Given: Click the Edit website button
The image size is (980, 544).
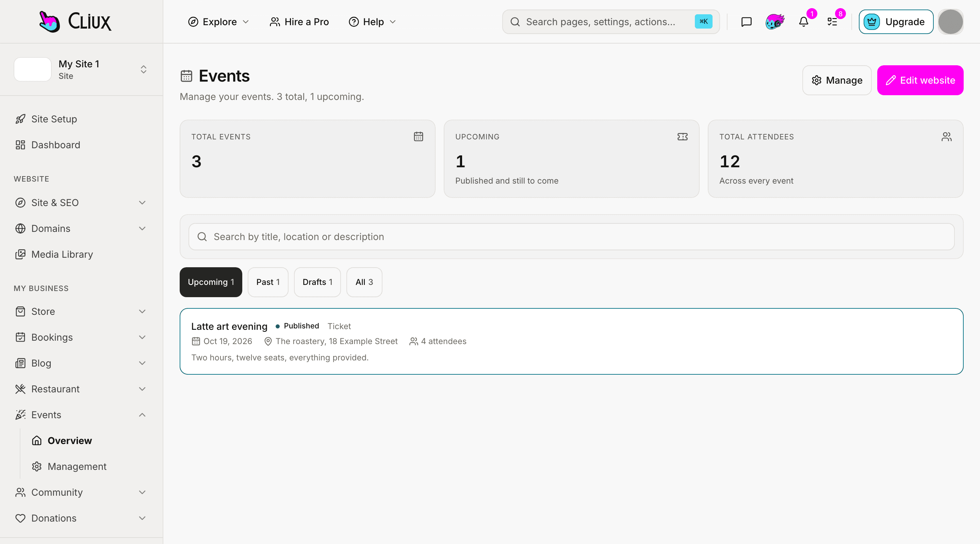Looking at the screenshot, I should (920, 80).
